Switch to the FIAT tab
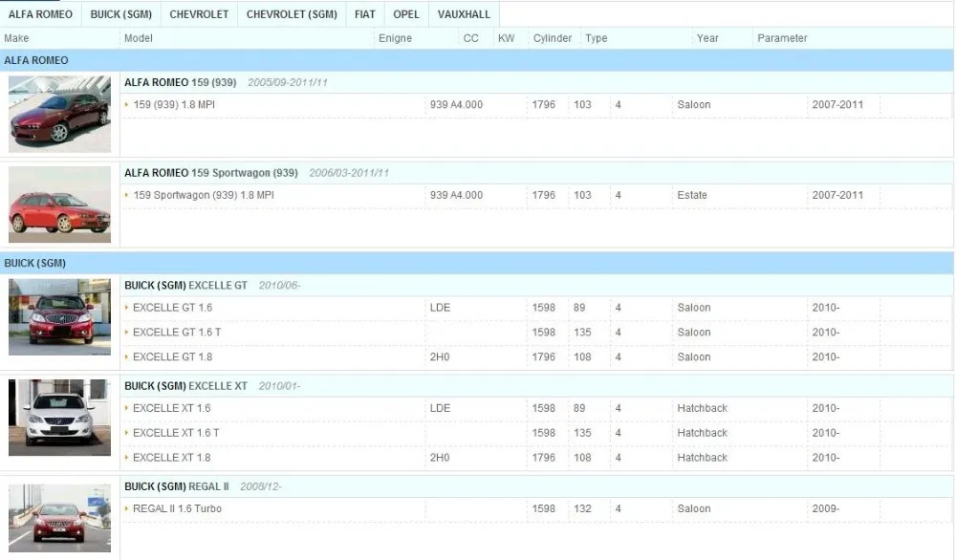Screen dimensions: 956x560 [x=364, y=14]
